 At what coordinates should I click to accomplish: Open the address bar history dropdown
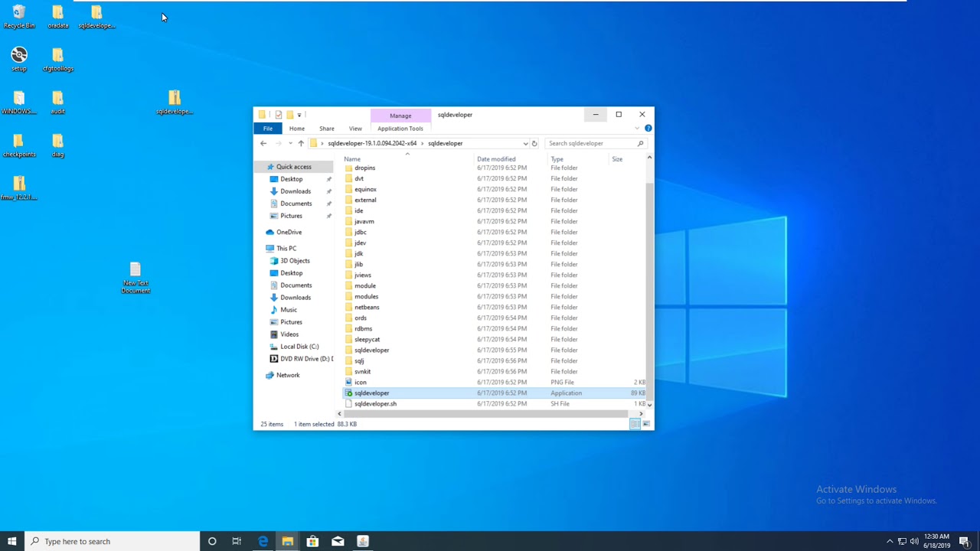[525, 143]
